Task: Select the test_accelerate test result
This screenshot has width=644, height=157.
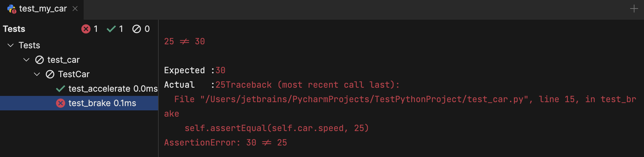Action: coord(99,89)
